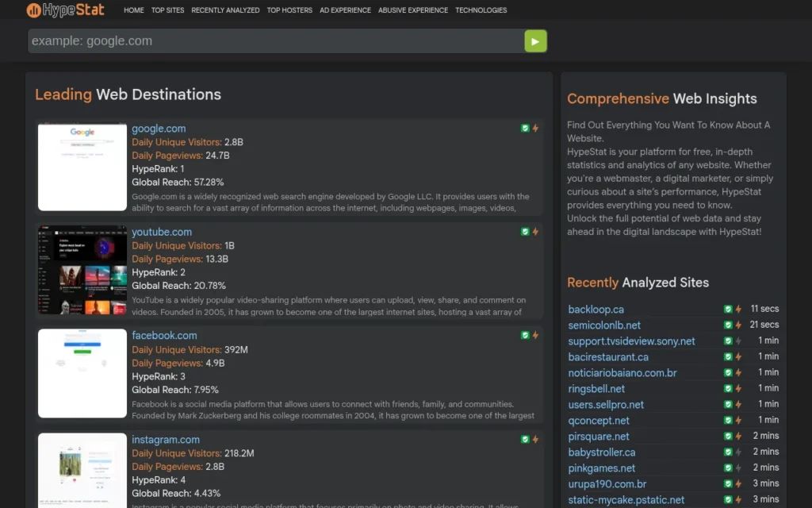Focus the website search input field
This screenshot has width=812, height=508.
(x=276, y=41)
